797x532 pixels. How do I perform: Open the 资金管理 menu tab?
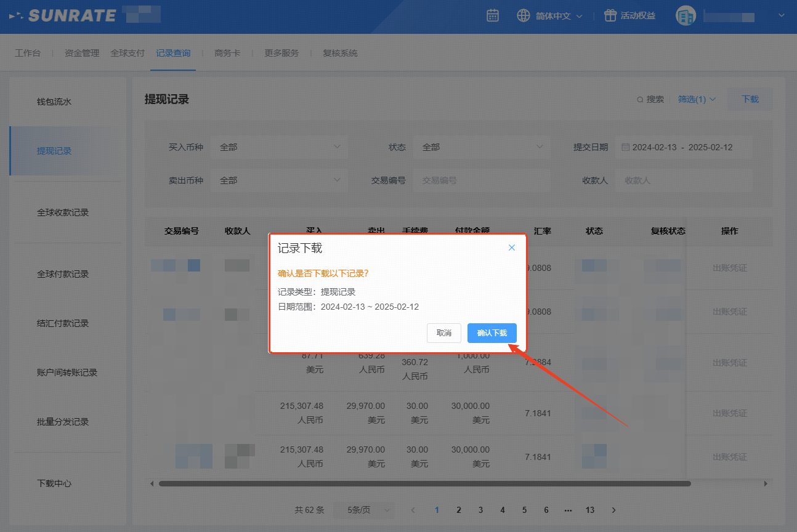pyautogui.click(x=82, y=53)
